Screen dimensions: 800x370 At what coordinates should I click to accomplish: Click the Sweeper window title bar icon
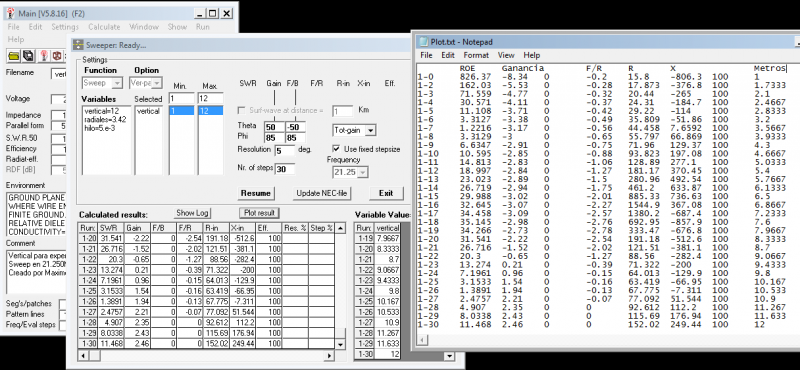[x=78, y=45]
